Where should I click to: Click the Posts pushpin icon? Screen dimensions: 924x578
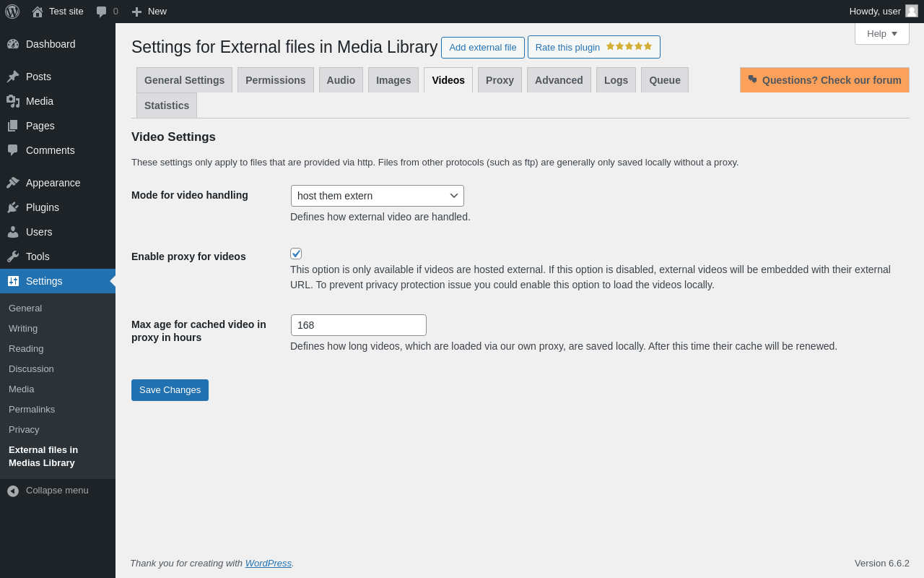click(x=13, y=77)
